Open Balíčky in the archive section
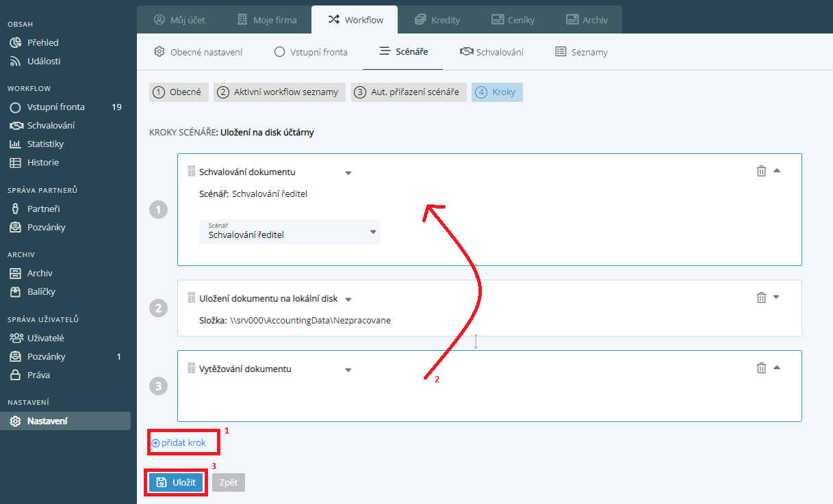 41,292
